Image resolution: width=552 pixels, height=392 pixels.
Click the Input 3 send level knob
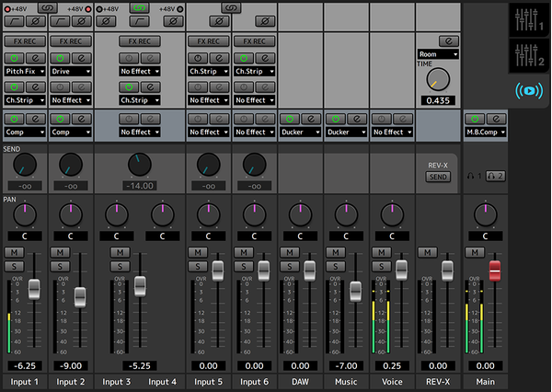[138, 164]
